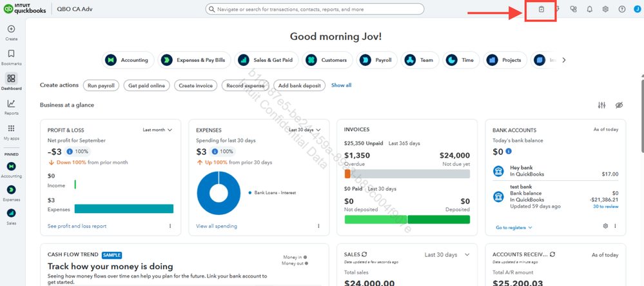644x286 pixels.
Task: Expand the Go to registers dropdown
Action: click(514, 227)
